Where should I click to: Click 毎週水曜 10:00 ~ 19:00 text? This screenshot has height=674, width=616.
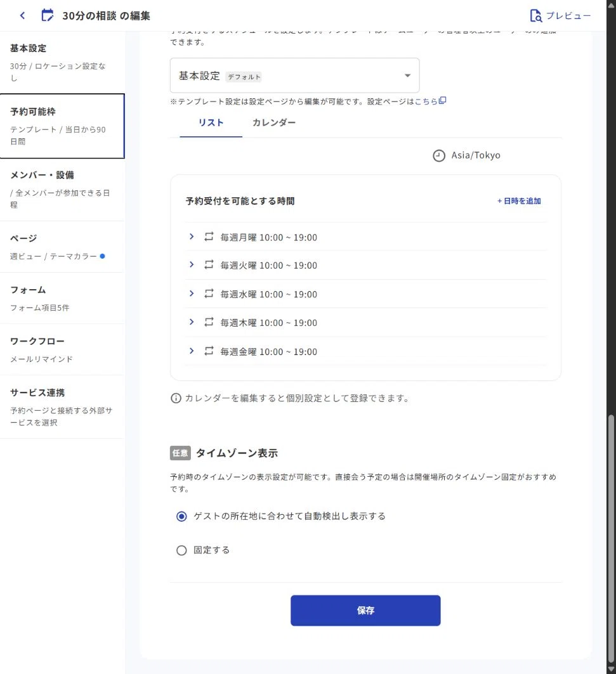[269, 294]
